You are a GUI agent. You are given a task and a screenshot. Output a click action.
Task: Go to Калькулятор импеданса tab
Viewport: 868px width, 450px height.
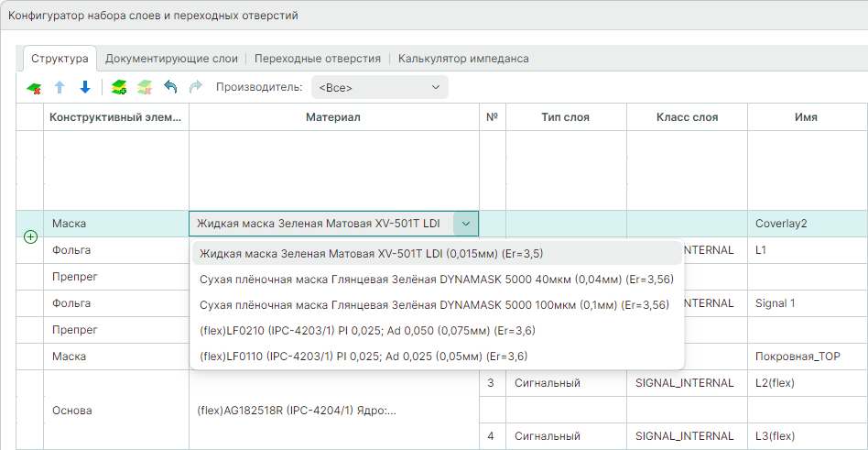(x=463, y=58)
